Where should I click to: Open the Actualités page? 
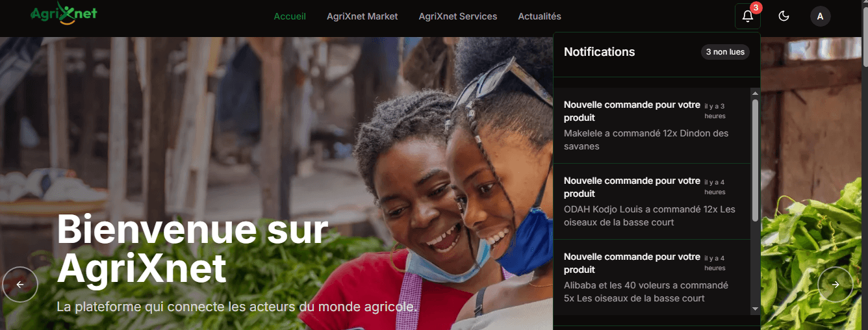[x=539, y=16]
